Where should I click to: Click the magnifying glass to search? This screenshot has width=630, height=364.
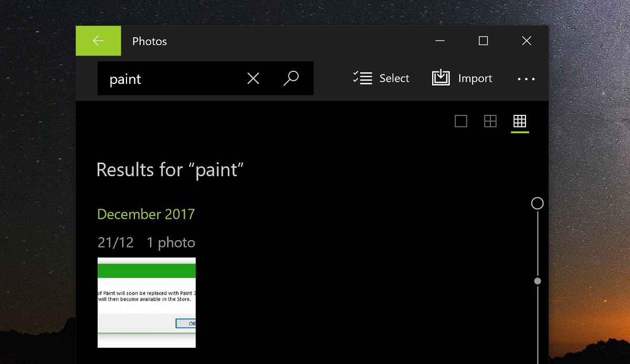[x=291, y=78]
